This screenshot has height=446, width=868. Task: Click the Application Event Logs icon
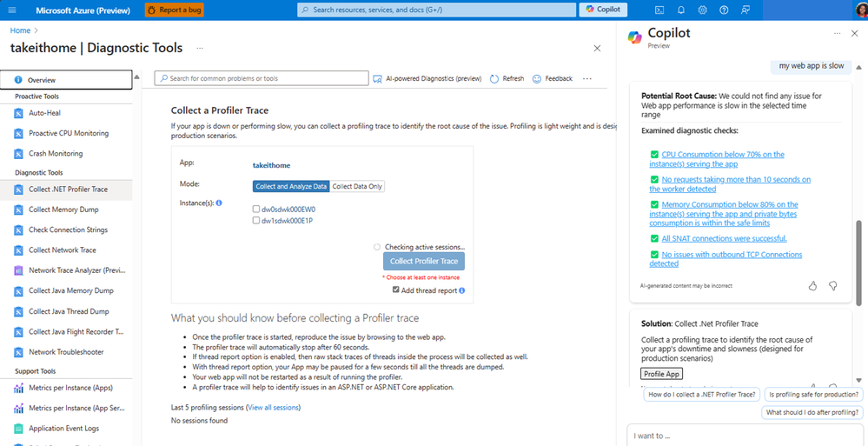[18, 429]
